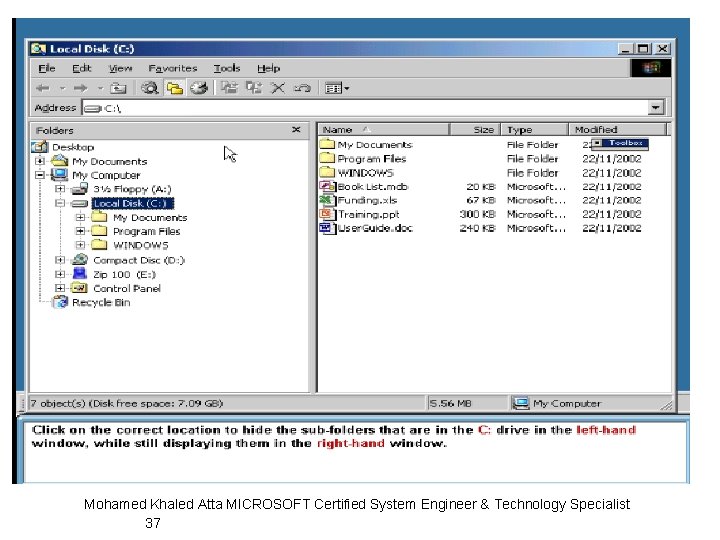The width and height of the screenshot is (720, 540).
Task: Expand the WINDOWS tree node
Action: [80, 245]
